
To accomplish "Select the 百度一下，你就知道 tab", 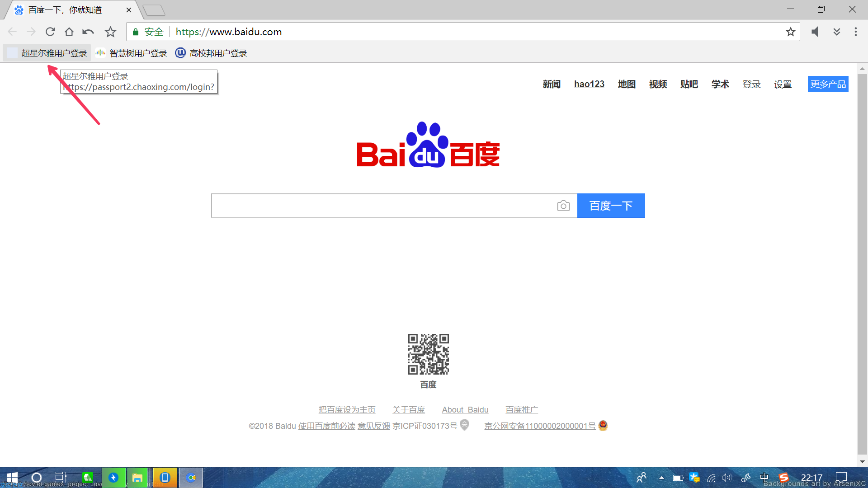I will point(66,10).
